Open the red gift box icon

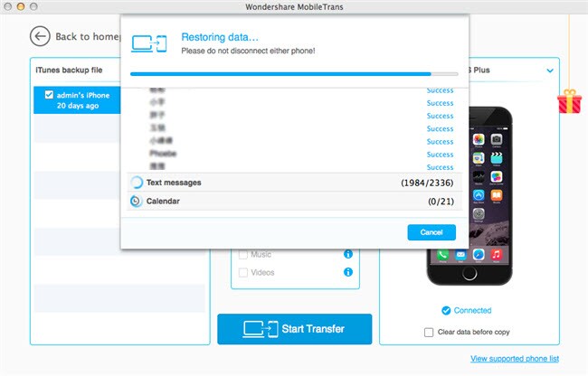pos(569,101)
